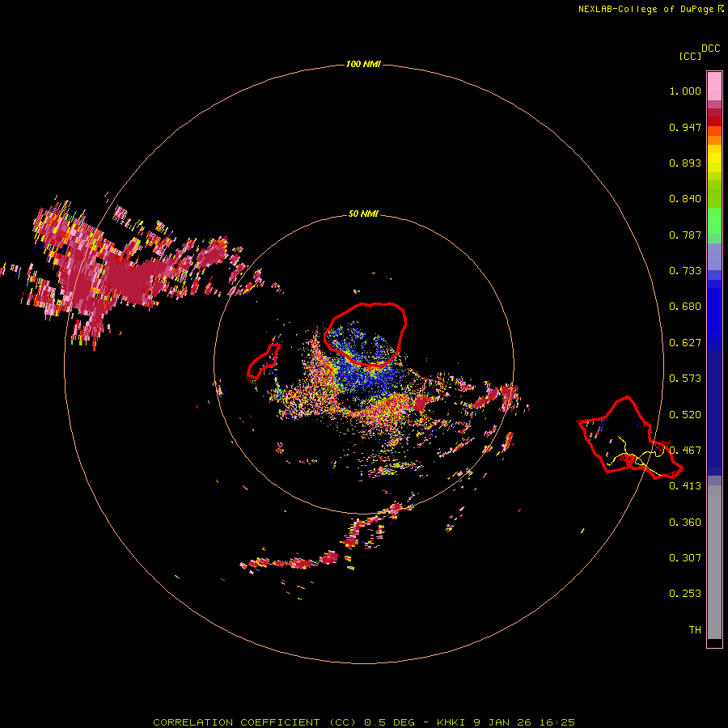Pick the light pink swatch atop the color bar
The width and height of the screenshot is (728, 728).
click(714, 87)
